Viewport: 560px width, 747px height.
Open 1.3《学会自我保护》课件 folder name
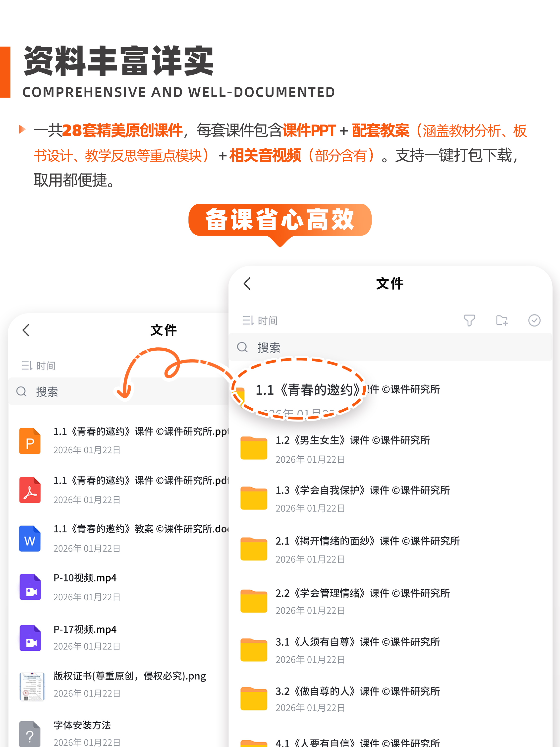pos(363,490)
